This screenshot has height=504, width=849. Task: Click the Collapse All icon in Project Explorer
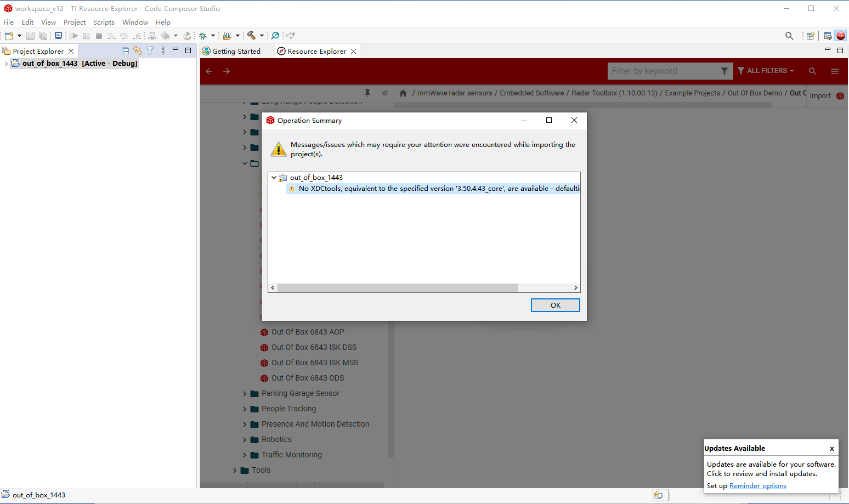point(126,50)
